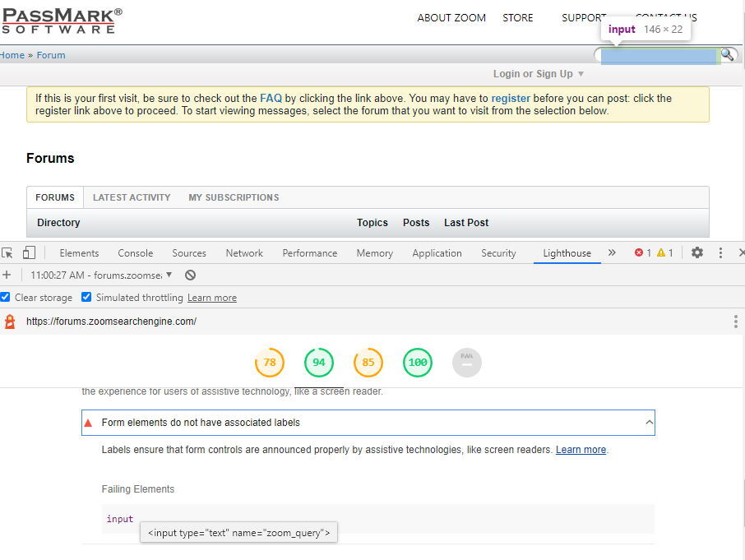Viewport: 745px width, 560px height.
Task: Open the SUPPORT menu item
Action: [x=584, y=18]
